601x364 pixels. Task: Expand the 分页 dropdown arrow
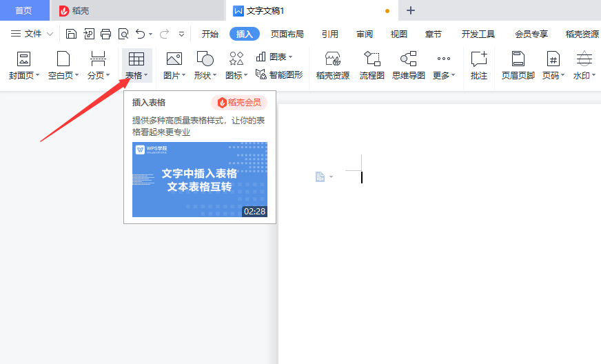tap(108, 75)
